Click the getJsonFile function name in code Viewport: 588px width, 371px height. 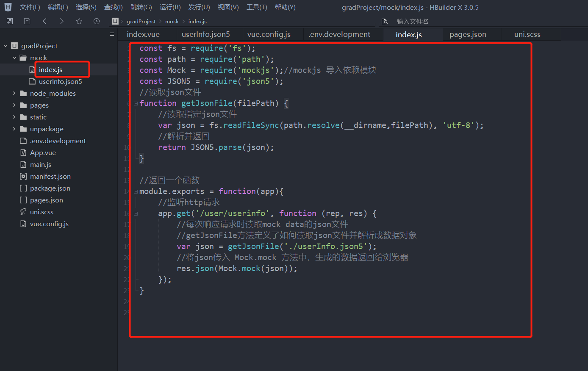pyautogui.click(x=207, y=103)
